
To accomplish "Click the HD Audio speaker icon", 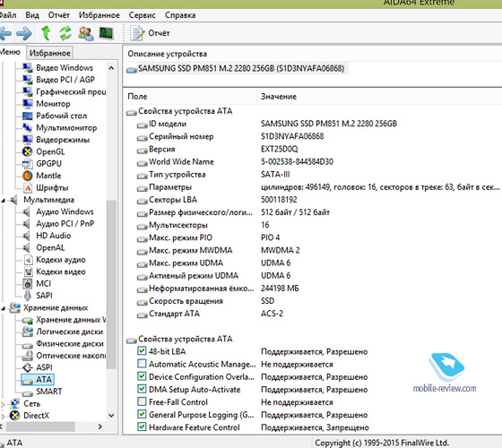I will [27, 236].
